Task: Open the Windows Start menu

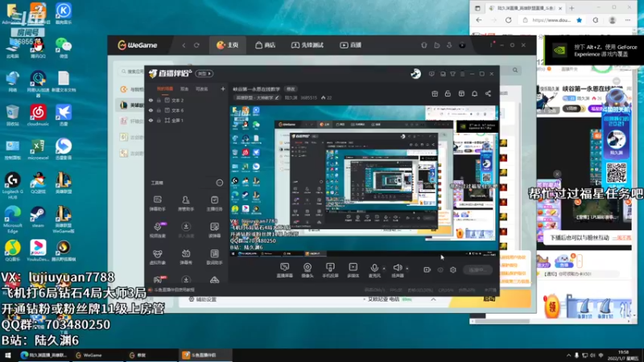Action: (x=8, y=355)
